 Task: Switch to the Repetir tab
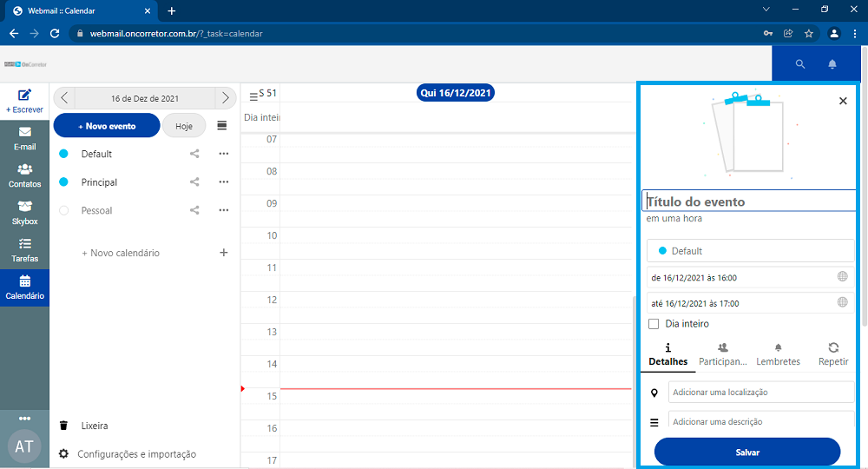point(833,353)
